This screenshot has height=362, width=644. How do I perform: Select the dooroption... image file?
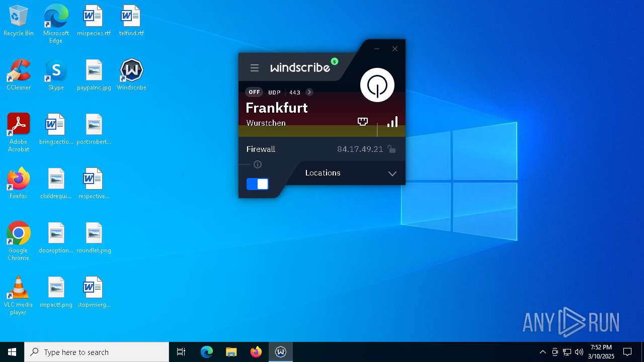(56, 238)
